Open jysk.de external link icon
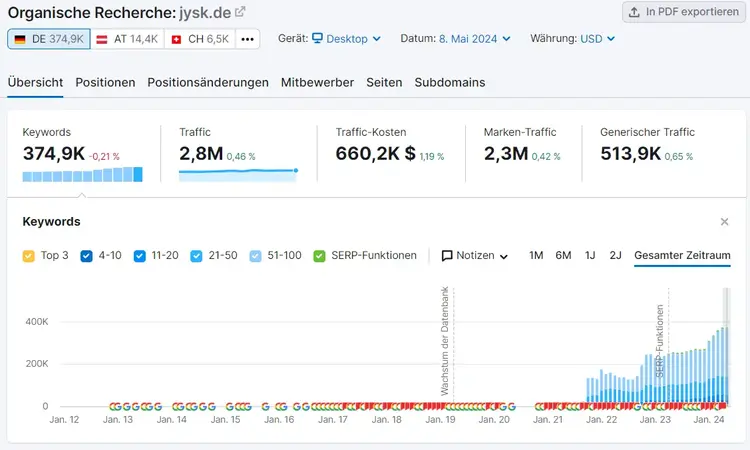This screenshot has width=750, height=450. point(240,12)
